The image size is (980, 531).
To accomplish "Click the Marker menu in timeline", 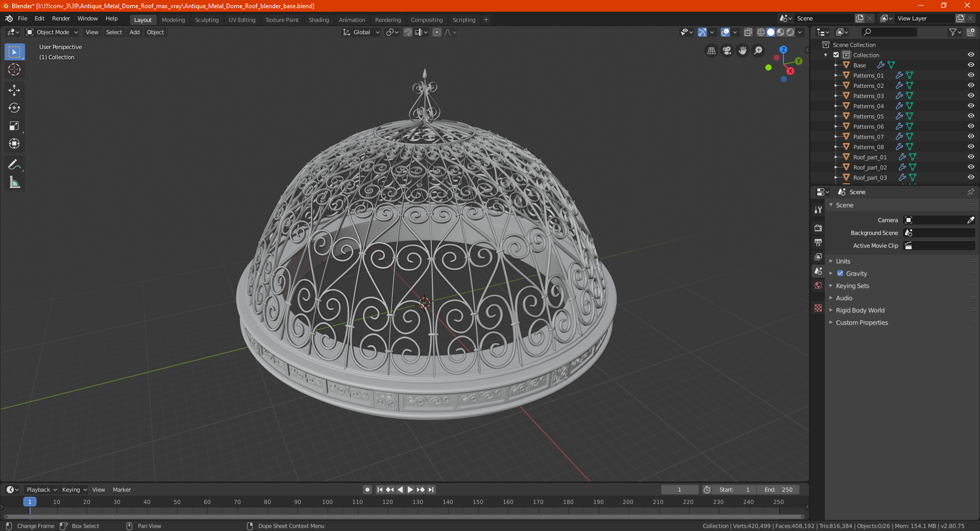I will (121, 490).
